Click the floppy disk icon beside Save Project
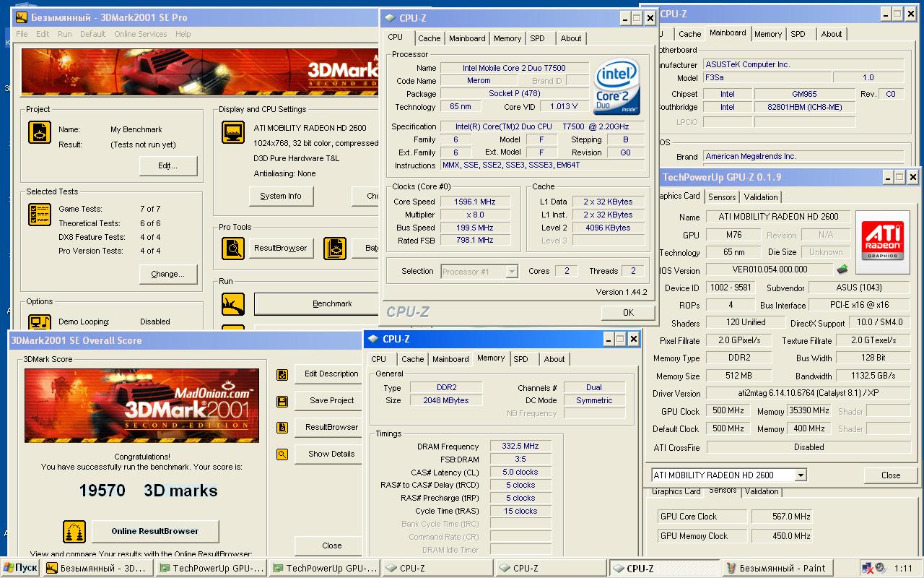The height and width of the screenshot is (578, 924). 282,401
